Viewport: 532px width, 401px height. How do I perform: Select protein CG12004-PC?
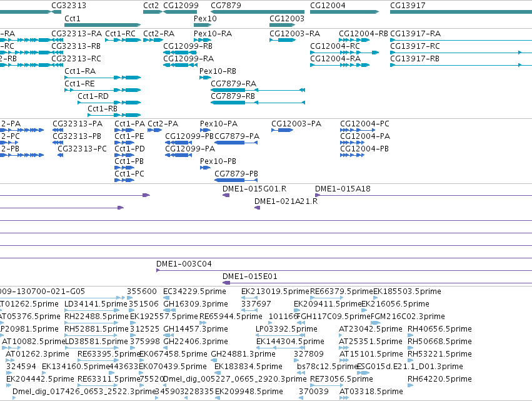pos(358,130)
